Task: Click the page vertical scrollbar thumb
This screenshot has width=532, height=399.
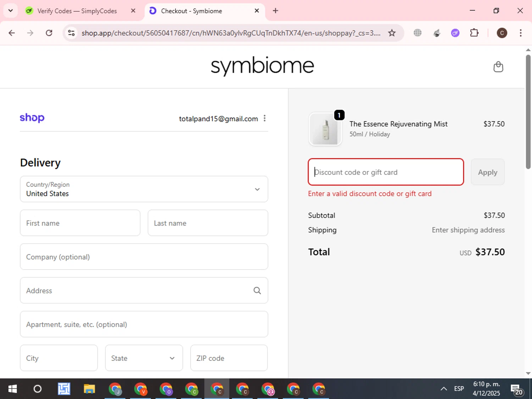Action: tap(528, 112)
